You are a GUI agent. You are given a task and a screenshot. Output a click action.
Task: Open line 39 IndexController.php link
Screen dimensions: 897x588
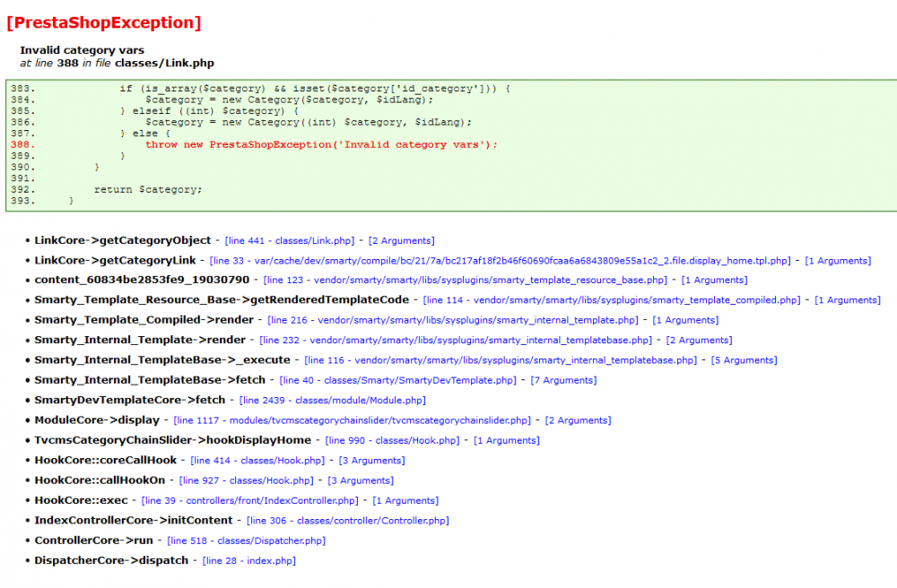click(250, 500)
